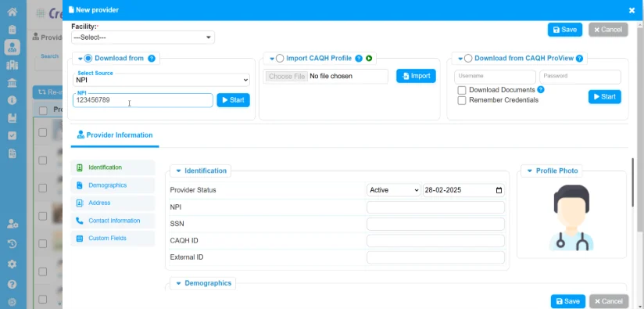The image size is (644, 309).
Task: Select the highlighted Providers icon in sidebar
Action: tap(12, 47)
